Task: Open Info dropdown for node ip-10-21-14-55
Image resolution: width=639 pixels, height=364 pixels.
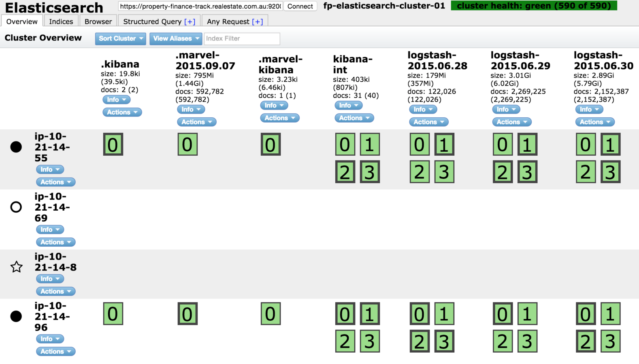Action: (x=50, y=169)
